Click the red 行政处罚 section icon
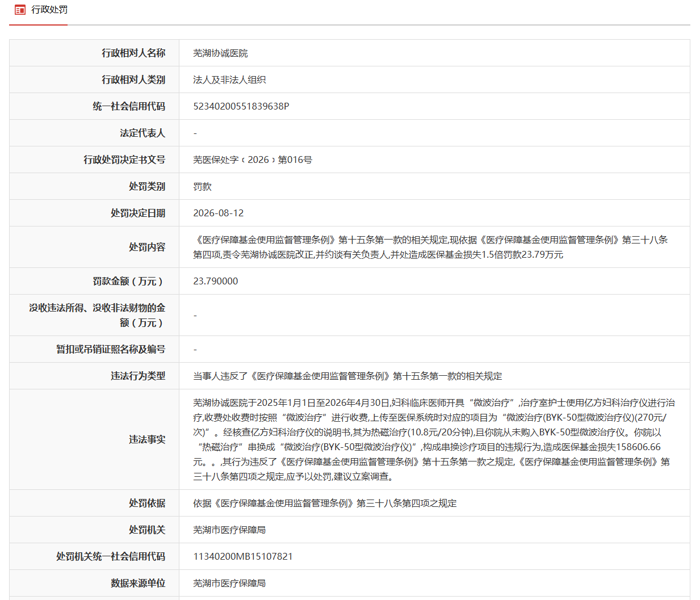Image resolution: width=700 pixels, height=600 pixels. [20, 10]
